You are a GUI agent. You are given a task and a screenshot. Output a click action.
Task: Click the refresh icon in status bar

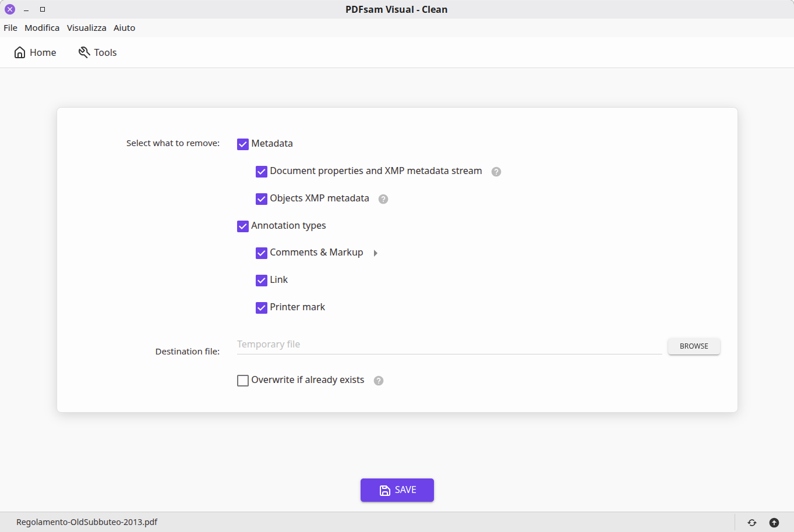pyautogui.click(x=752, y=523)
